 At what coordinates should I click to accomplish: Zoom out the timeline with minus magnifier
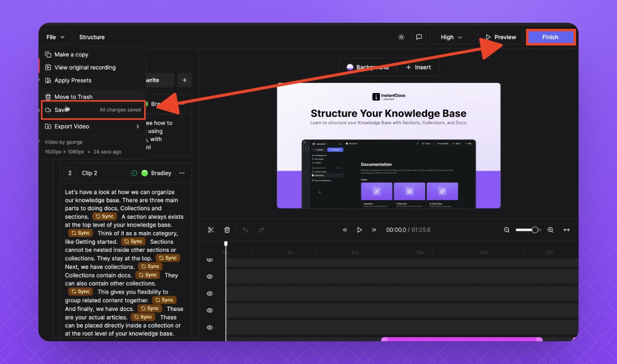tap(507, 230)
